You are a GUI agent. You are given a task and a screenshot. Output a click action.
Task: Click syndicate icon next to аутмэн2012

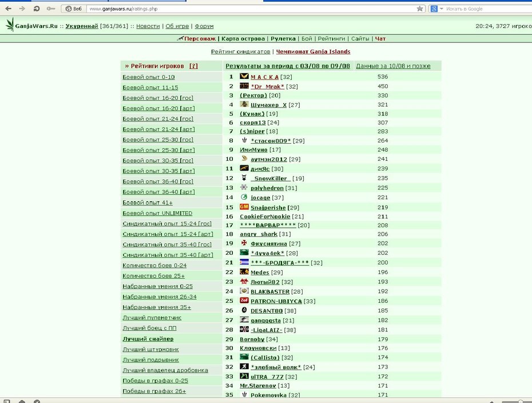click(x=244, y=159)
